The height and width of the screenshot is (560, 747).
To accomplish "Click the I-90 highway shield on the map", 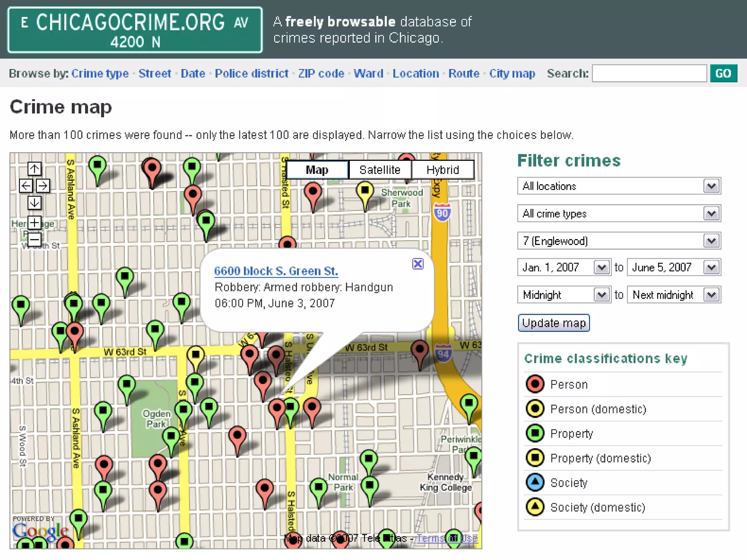I will (442, 213).
